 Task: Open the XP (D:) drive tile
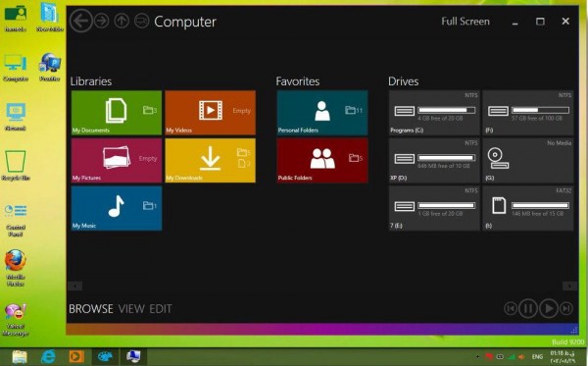[434, 160]
